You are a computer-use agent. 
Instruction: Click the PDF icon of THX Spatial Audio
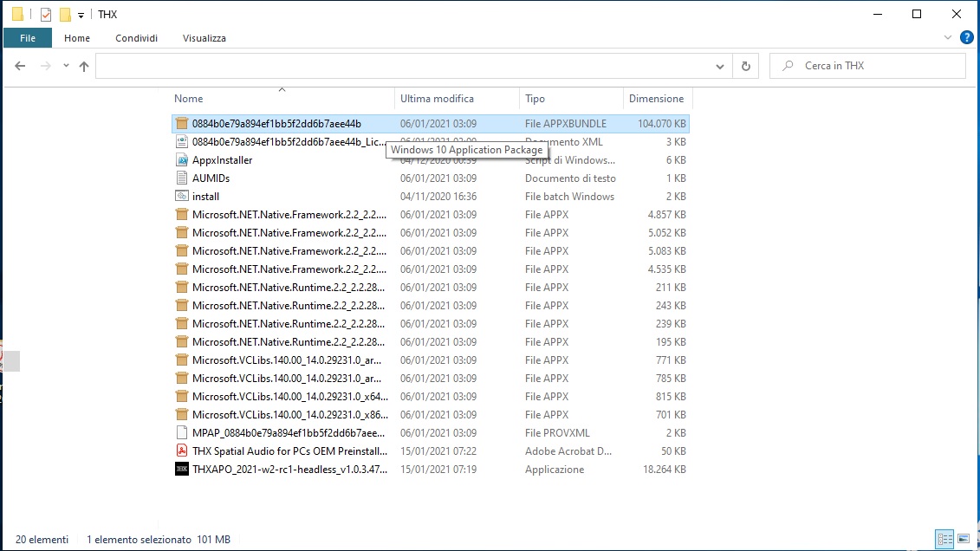click(x=181, y=451)
